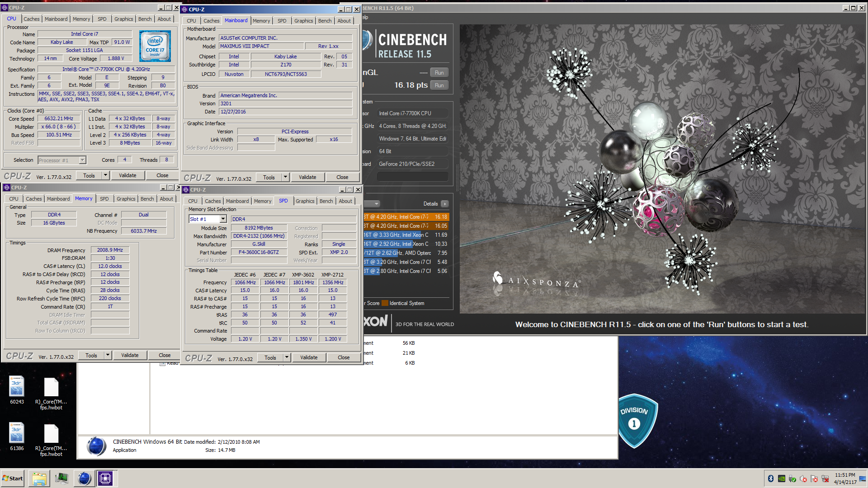This screenshot has height=488, width=868.
Task: Click the title bar icon of the CPU-Z SPD window
Action: coord(186,190)
